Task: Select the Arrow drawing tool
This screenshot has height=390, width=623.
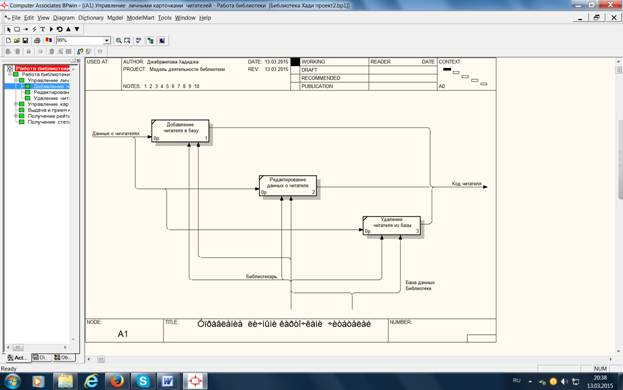Action: [26, 29]
